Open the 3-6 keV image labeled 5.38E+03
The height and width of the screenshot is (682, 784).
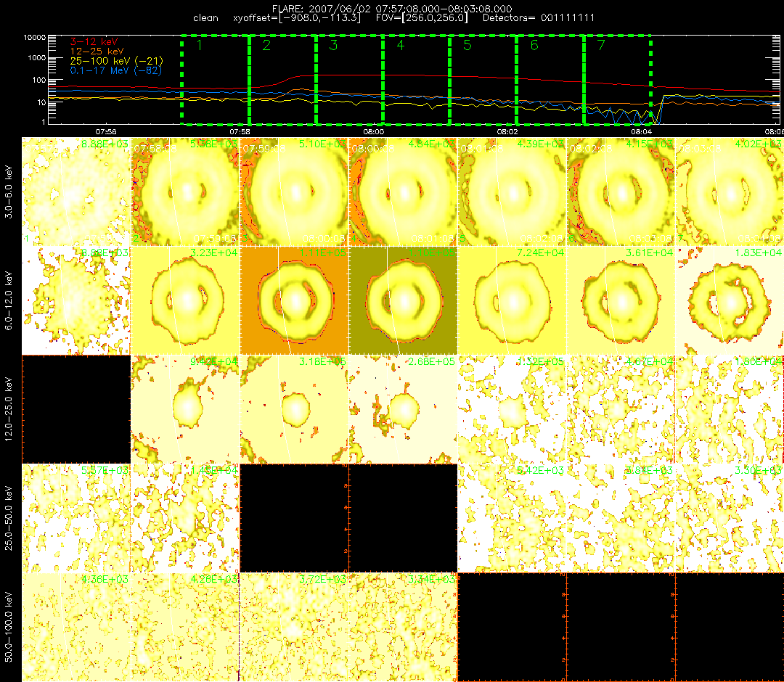coord(186,192)
